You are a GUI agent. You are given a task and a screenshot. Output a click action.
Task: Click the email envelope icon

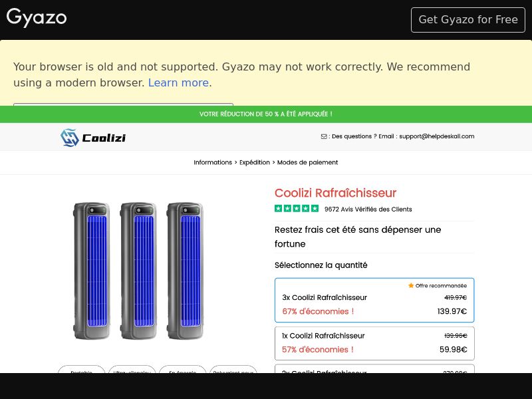pyautogui.click(x=324, y=136)
